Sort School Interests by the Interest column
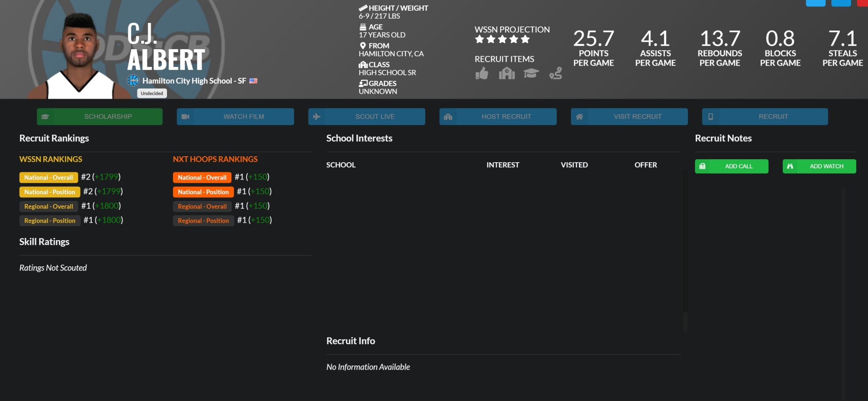Screen dimensions: 868x401 click(x=503, y=165)
